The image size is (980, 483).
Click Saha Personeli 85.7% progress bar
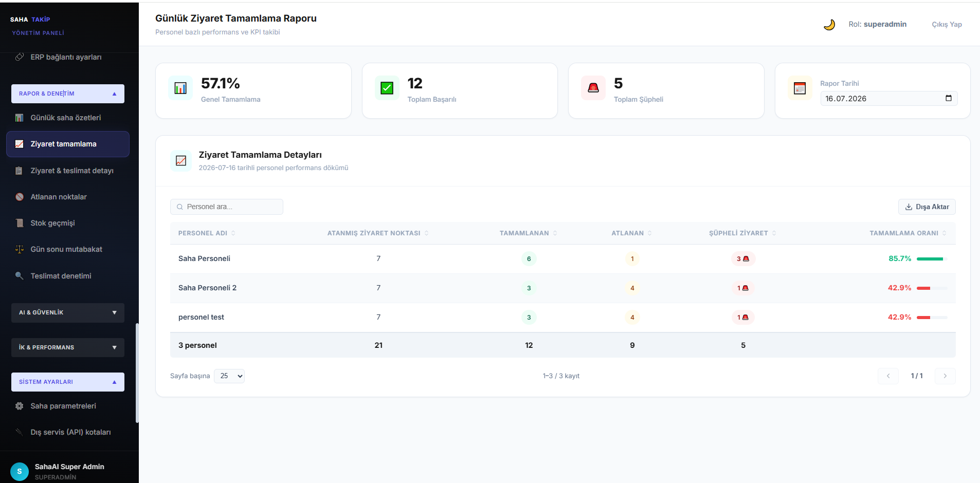(x=932, y=259)
